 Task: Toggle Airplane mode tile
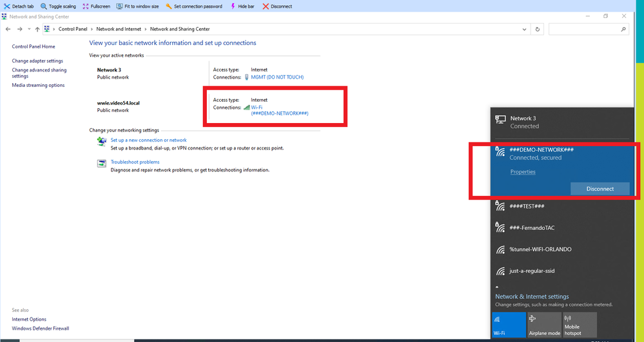(544, 325)
